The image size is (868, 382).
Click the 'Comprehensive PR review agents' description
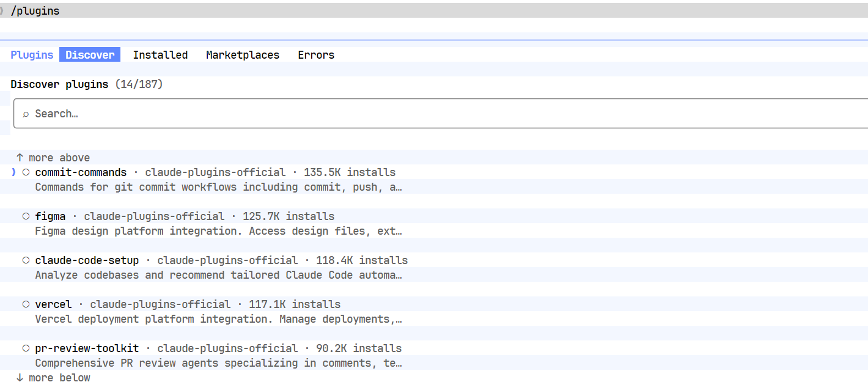(x=218, y=363)
